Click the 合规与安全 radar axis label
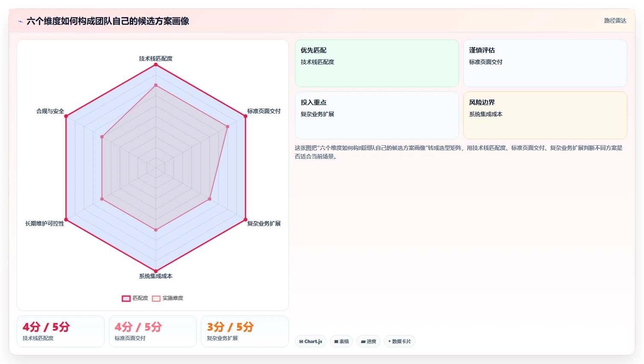Viewport: 644px width, 364px height. coord(50,111)
